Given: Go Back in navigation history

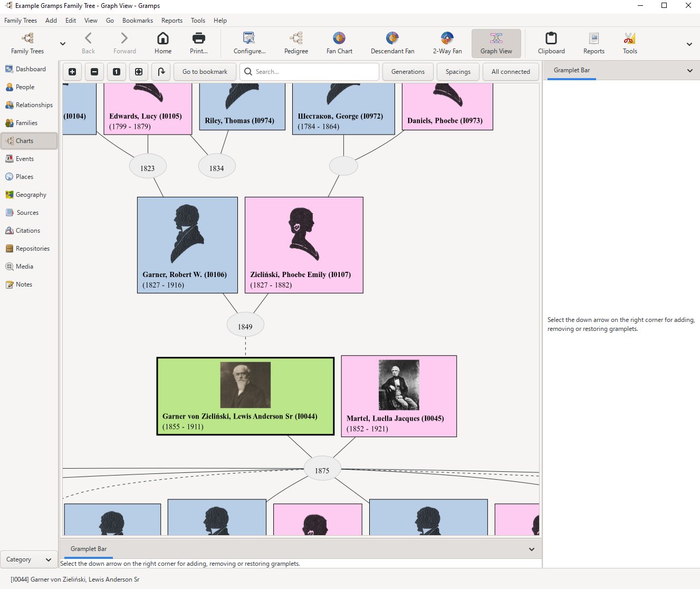Looking at the screenshot, I should (x=88, y=43).
